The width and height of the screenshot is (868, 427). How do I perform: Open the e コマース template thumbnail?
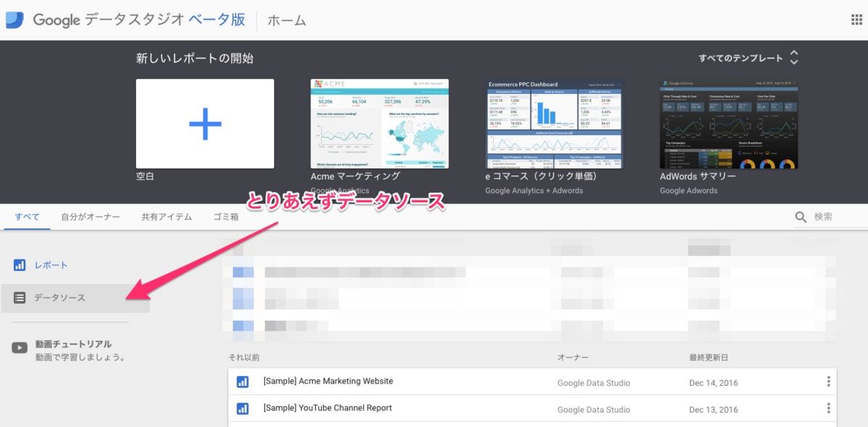coord(554,124)
